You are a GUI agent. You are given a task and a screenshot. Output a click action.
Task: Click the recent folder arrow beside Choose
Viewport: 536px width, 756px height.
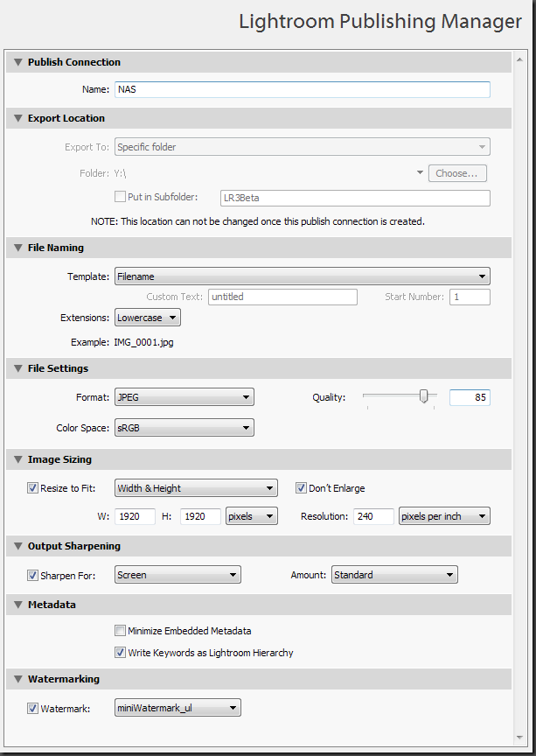pyautogui.click(x=420, y=172)
